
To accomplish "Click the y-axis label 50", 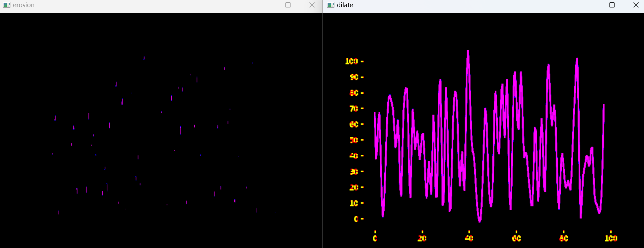I will pyautogui.click(x=354, y=140).
